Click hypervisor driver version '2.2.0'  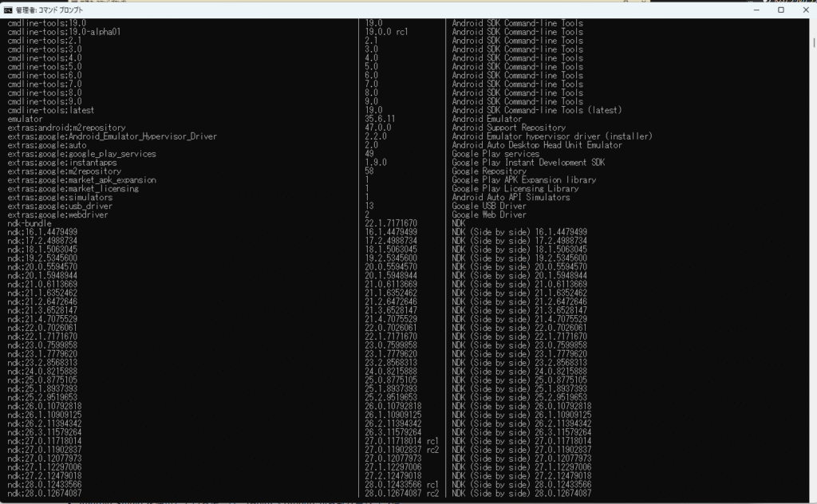tap(376, 136)
